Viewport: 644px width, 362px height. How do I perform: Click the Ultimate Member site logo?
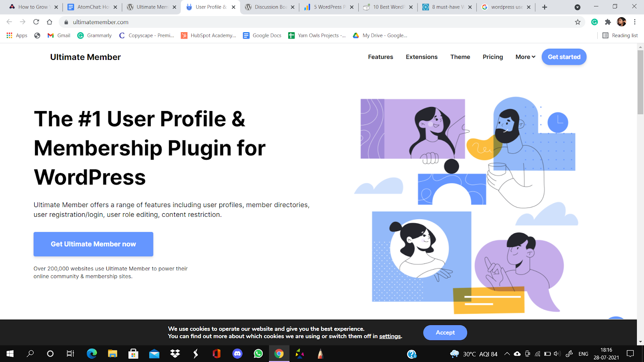pyautogui.click(x=85, y=57)
